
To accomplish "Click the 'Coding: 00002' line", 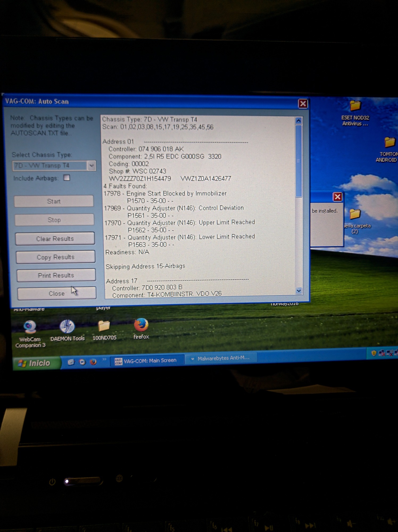I will (129, 164).
